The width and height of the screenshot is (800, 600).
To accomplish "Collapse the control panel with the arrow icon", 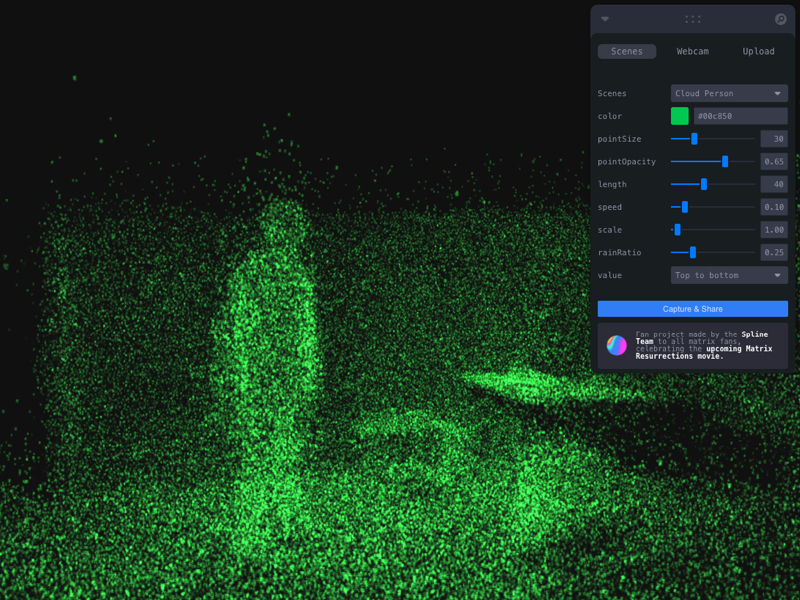I will (605, 19).
